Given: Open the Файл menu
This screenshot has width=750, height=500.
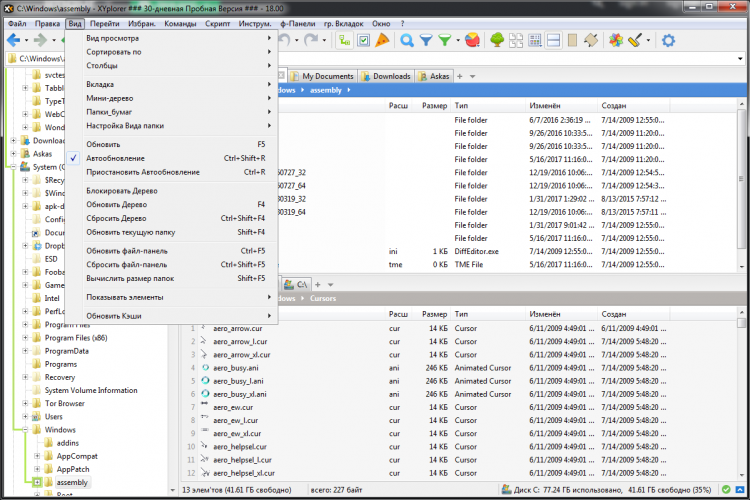Looking at the screenshot, I should [17, 23].
